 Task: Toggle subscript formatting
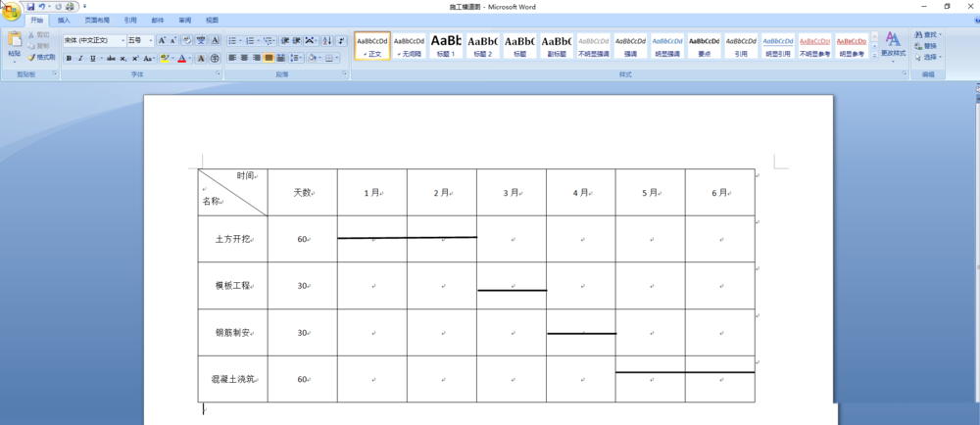(123, 59)
